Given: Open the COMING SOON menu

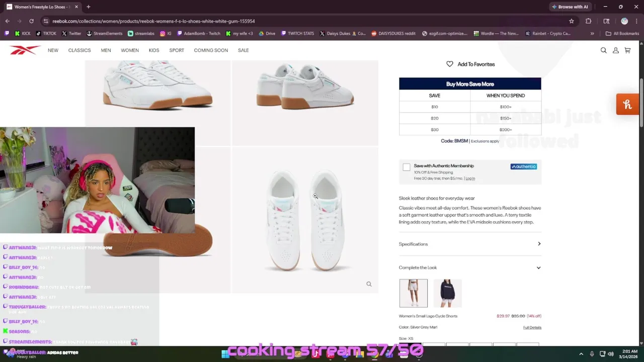Looking at the screenshot, I should tap(211, 50).
